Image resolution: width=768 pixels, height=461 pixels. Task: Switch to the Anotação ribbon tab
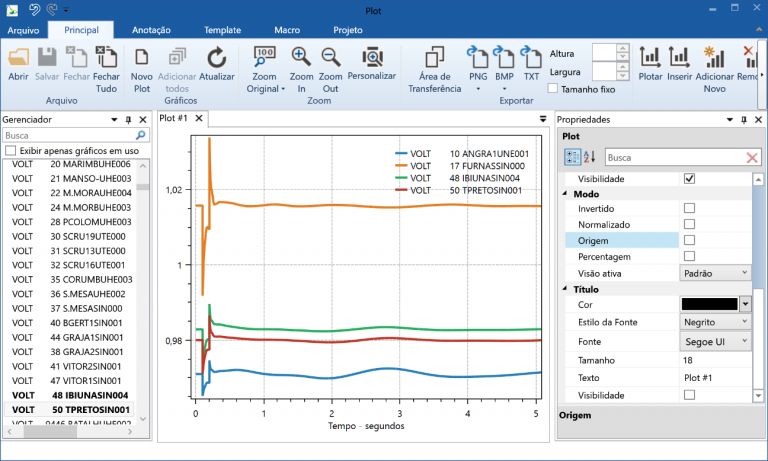coord(151,30)
